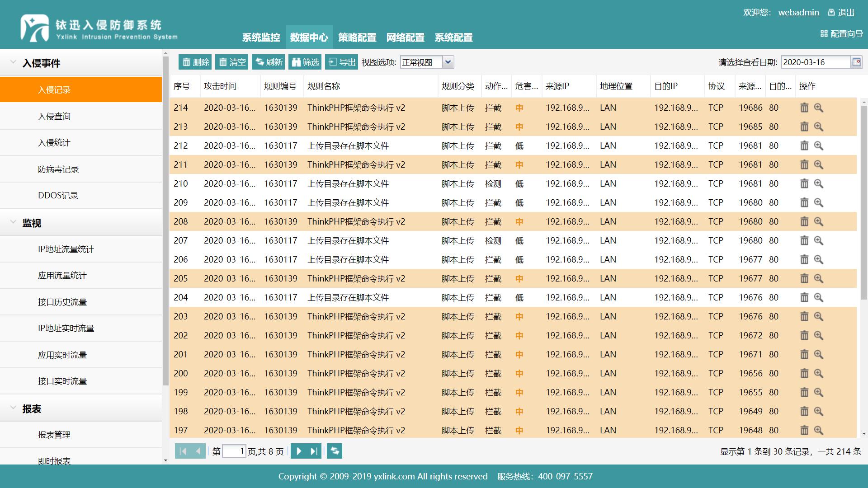Click the page number input field

point(234,451)
